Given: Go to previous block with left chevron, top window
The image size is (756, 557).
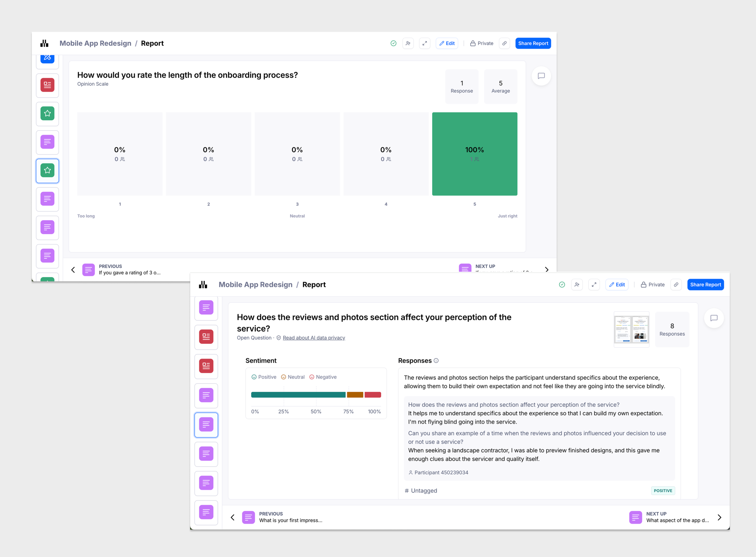Looking at the screenshot, I should tap(73, 270).
